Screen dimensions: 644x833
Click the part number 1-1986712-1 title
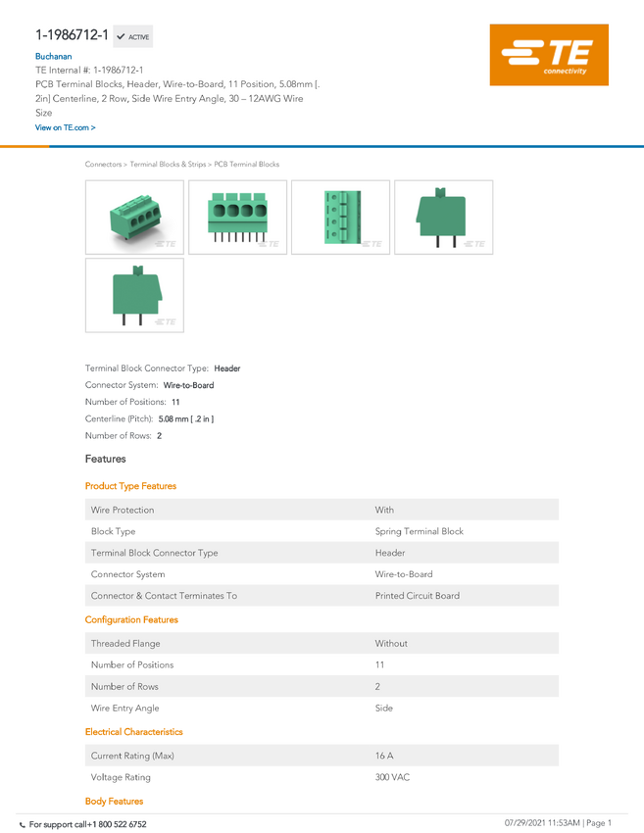[72, 35]
